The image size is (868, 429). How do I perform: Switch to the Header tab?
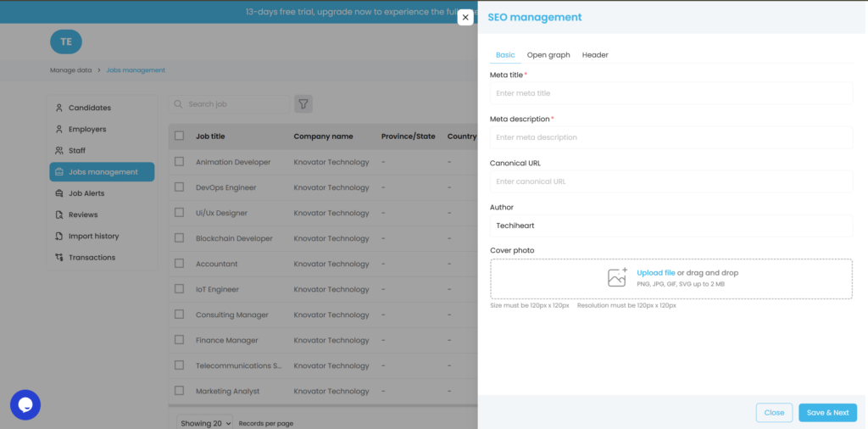pos(595,55)
